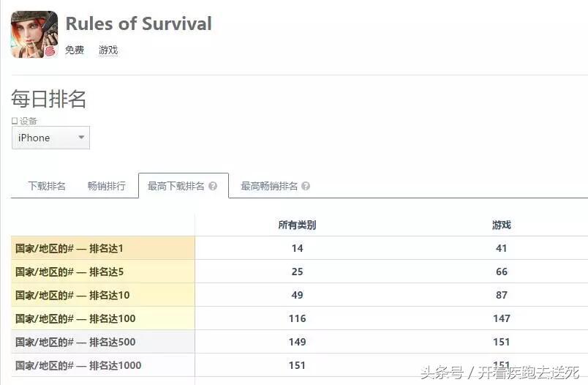Open the iPhone device dropdown
588x385 pixels.
50,138
